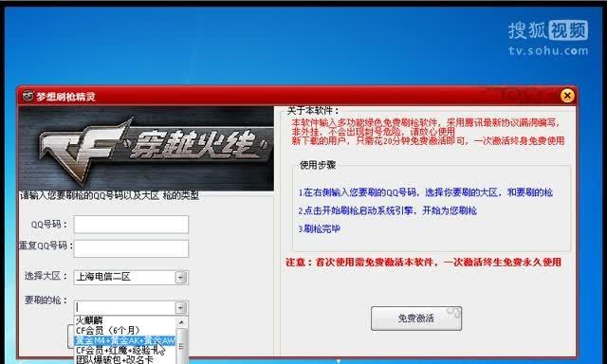The height and width of the screenshot is (364, 607).
Task: Select the highlighted 黄金M4+黄金AK option
Action: tap(124, 341)
